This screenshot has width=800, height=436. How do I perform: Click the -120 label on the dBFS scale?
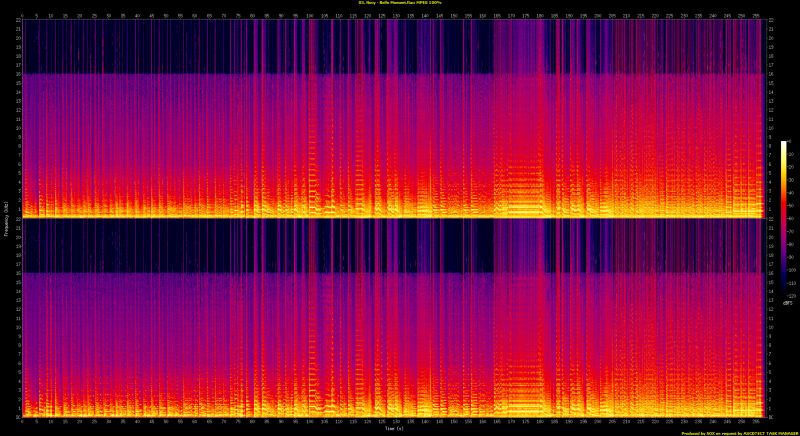pyautogui.click(x=791, y=296)
